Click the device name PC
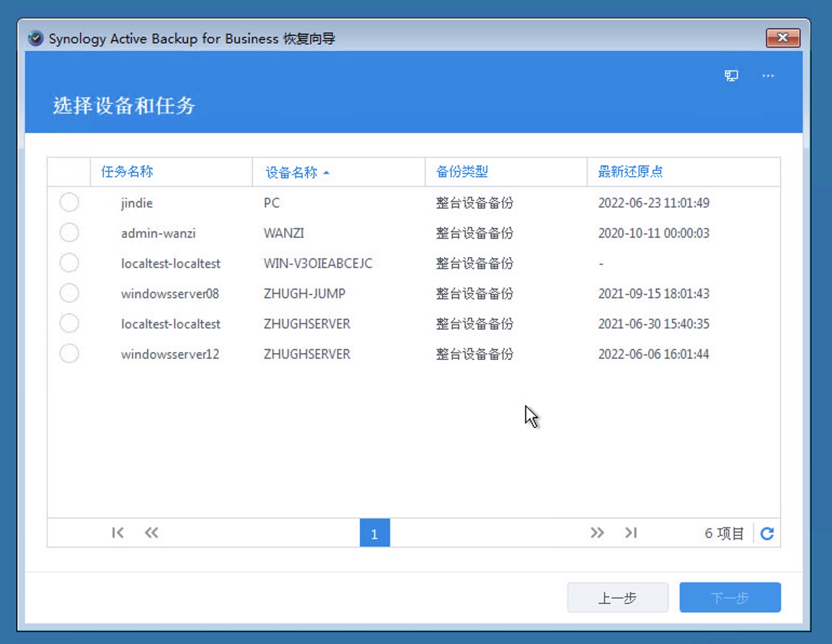This screenshot has height=644, width=832. coord(272,203)
